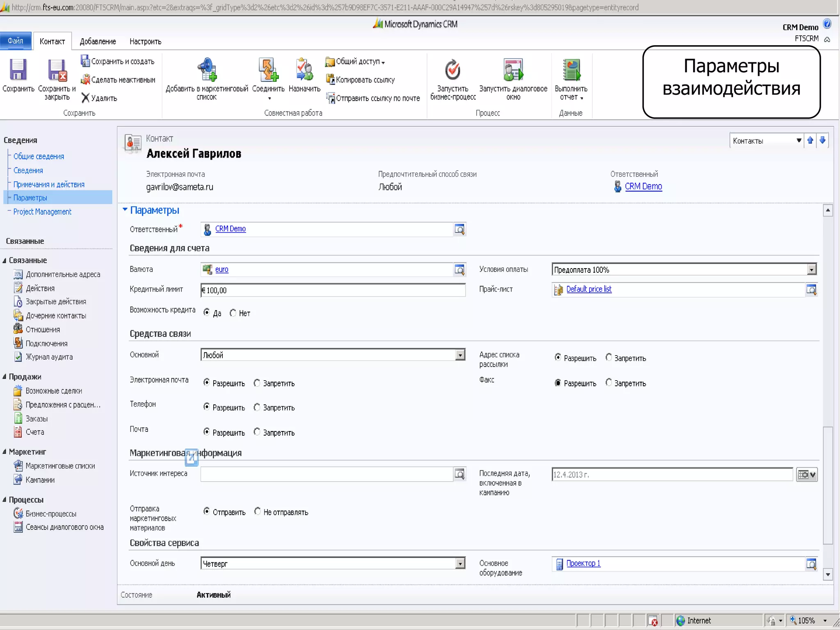Click the Assign (Назначить) icon

click(x=304, y=70)
